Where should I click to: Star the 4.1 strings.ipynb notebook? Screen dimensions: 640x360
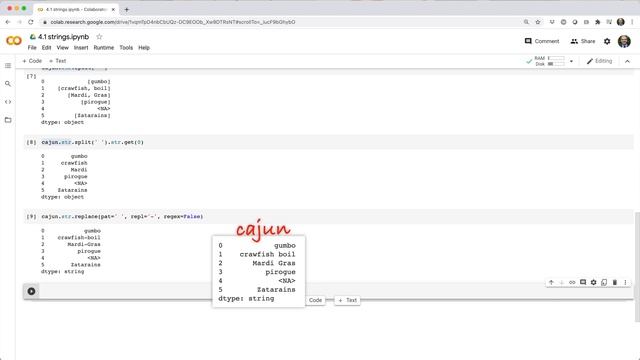[99, 37]
